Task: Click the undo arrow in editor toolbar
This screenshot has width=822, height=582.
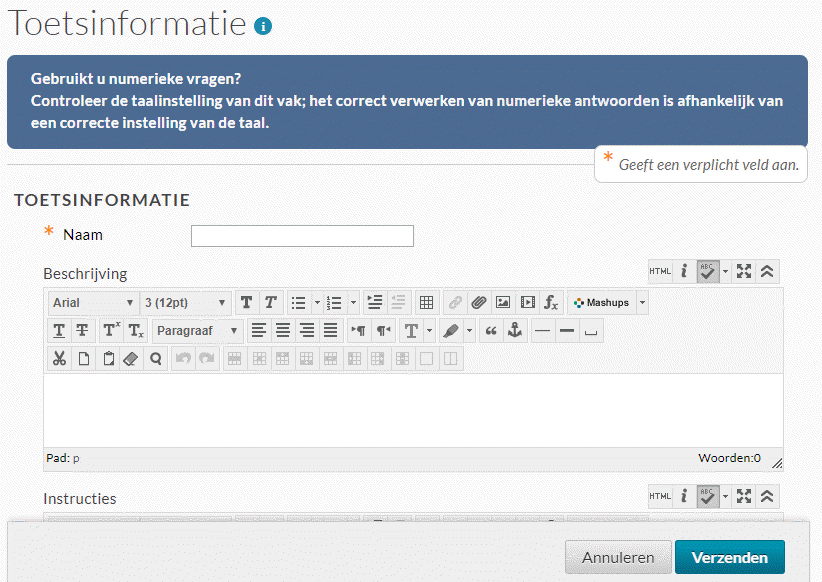Action: (x=183, y=359)
